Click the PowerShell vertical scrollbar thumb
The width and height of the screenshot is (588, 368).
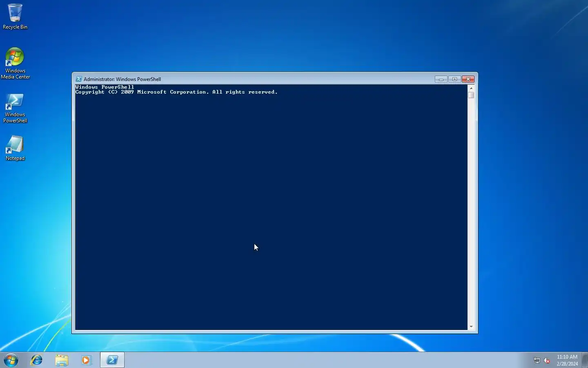[x=471, y=95]
